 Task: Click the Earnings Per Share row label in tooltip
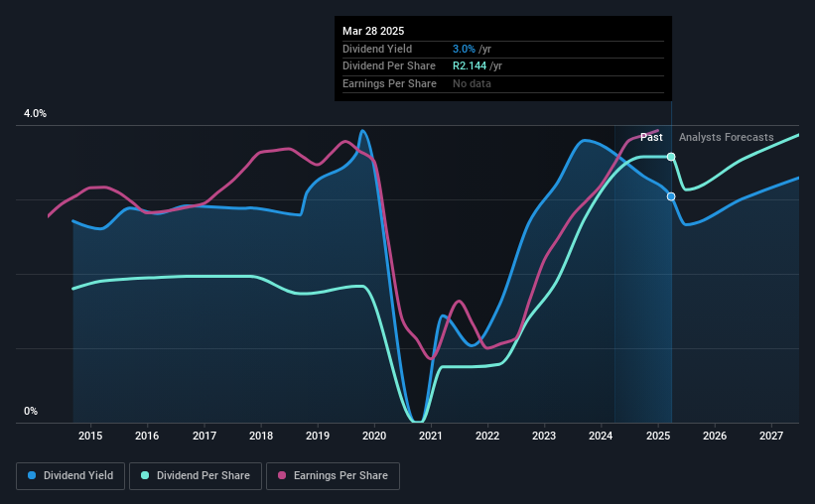coord(389,83)
